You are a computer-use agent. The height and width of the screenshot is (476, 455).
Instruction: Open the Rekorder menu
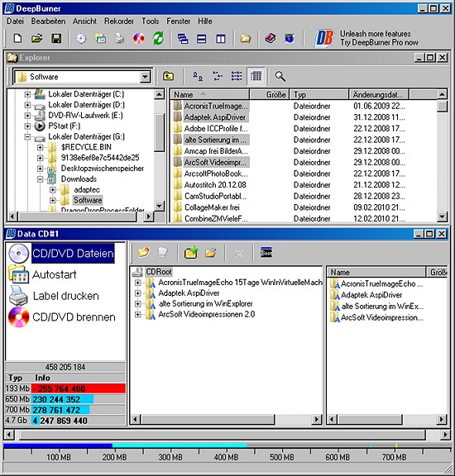point(119,21)
